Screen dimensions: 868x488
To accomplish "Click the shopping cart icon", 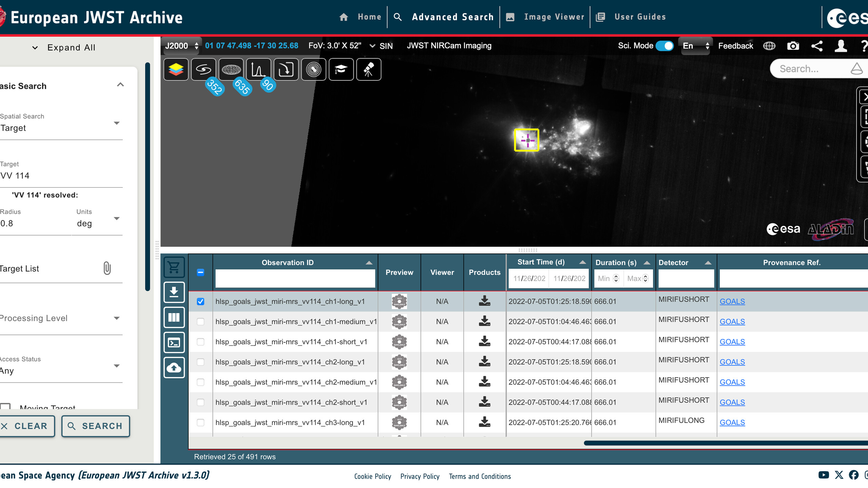I will tap(174, 267).
